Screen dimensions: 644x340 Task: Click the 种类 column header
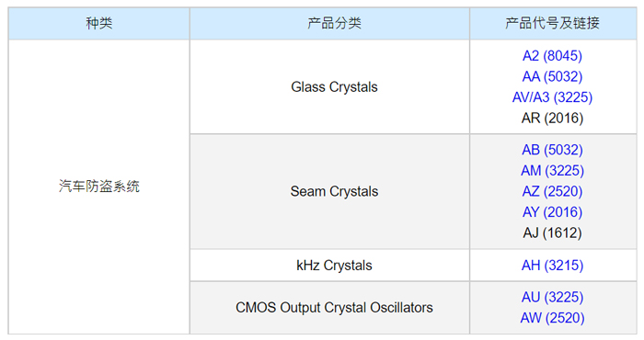coord(99,23)
